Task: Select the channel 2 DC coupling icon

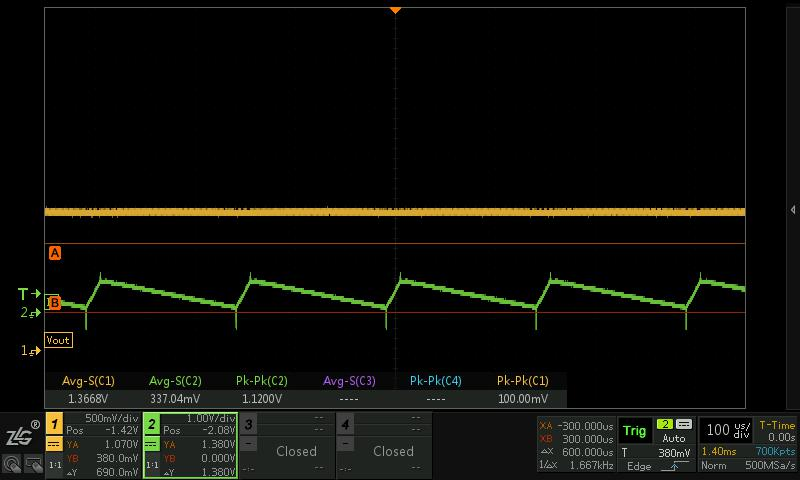Action: pyautogui.click(x=152, y=444)
